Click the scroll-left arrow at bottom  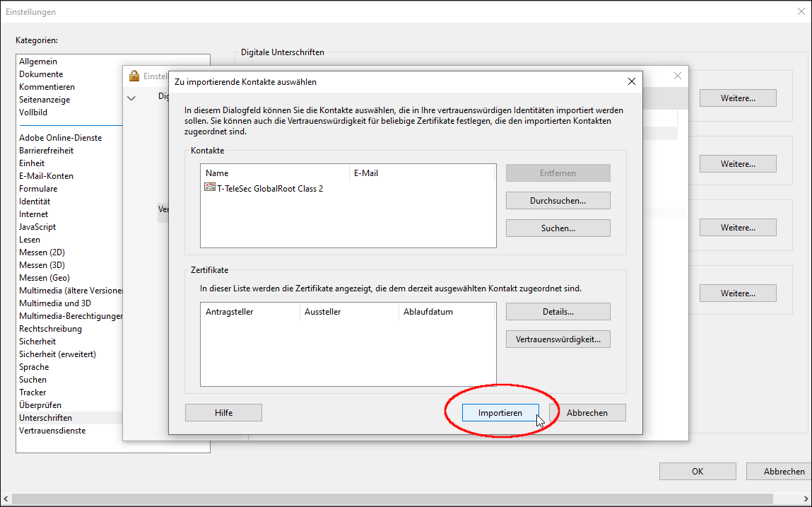6,499
